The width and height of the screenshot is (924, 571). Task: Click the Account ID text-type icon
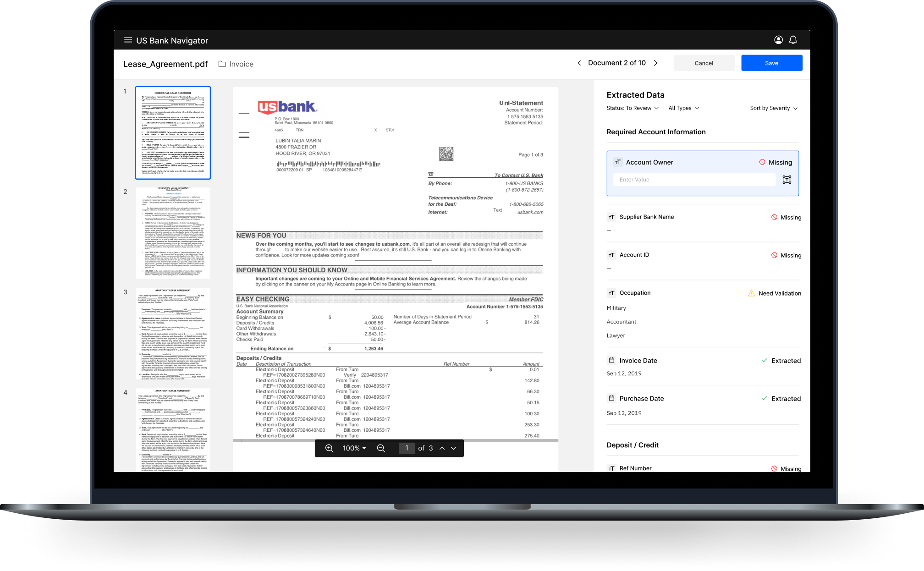[x=611, y=255]
